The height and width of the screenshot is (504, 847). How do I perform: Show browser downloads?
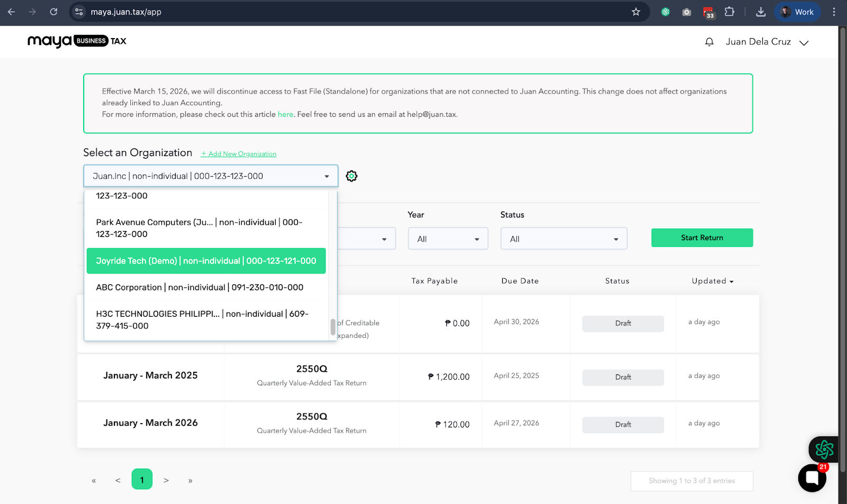click(x=761, y=12)
